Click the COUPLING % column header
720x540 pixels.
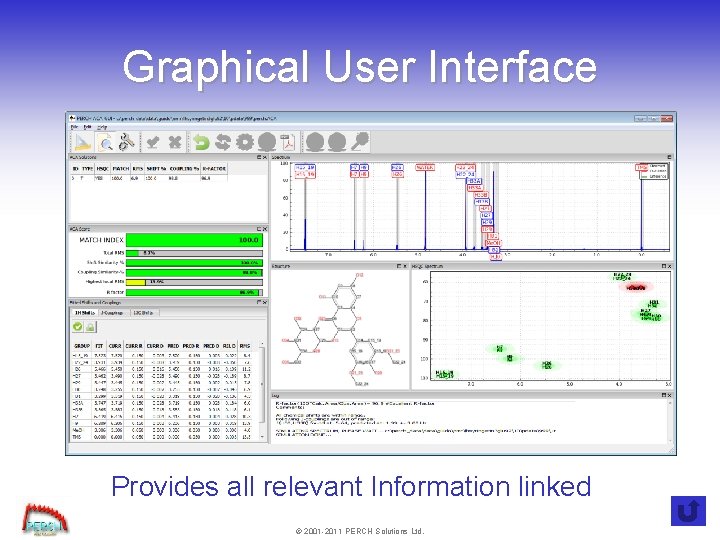point(184,169)
